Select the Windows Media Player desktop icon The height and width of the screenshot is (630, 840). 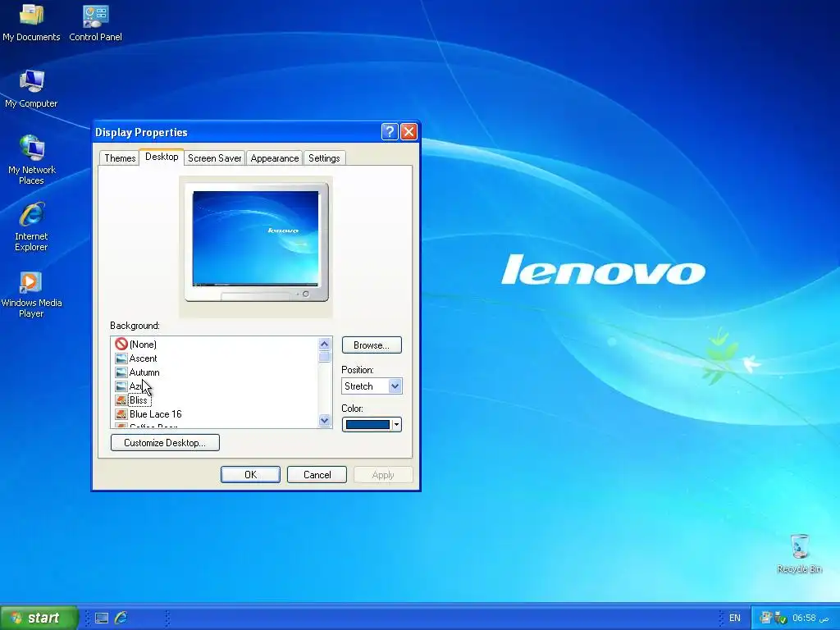(32, 294)
